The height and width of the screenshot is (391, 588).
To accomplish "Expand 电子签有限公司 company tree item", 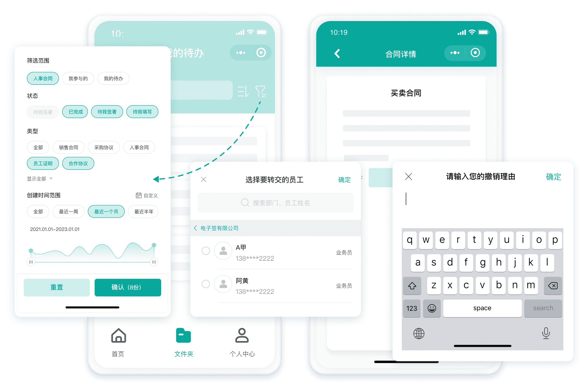I will (x=196, y=228).
